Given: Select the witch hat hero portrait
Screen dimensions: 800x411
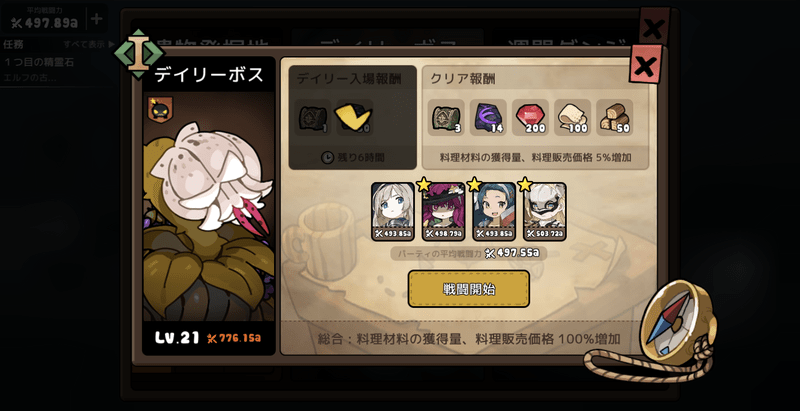Looking at the screenshot, I should [x=443, y=211].
